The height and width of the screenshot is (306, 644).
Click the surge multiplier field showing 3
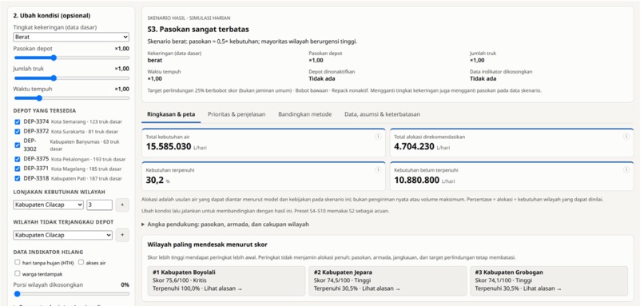click(x=99, y=205)
